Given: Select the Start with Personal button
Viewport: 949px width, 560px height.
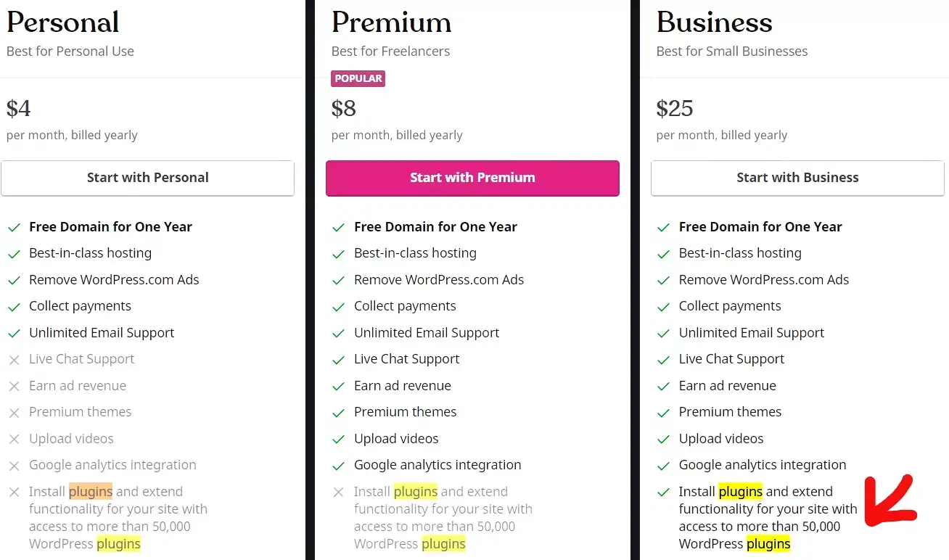Looking at the screenshot, I should [147, 178].
